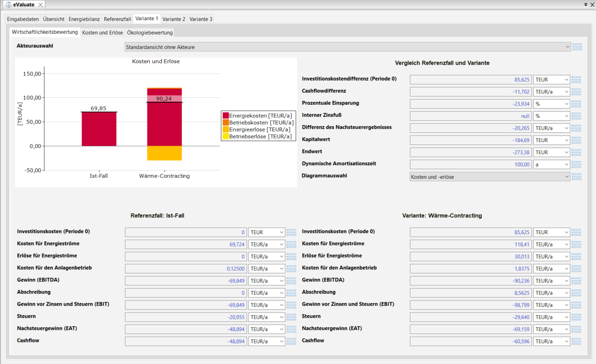Viewport: 596px width, 364px height.
Task: Open the TEUR unit dropdown for Kapitalwert
Action: [x=551, y=140]
